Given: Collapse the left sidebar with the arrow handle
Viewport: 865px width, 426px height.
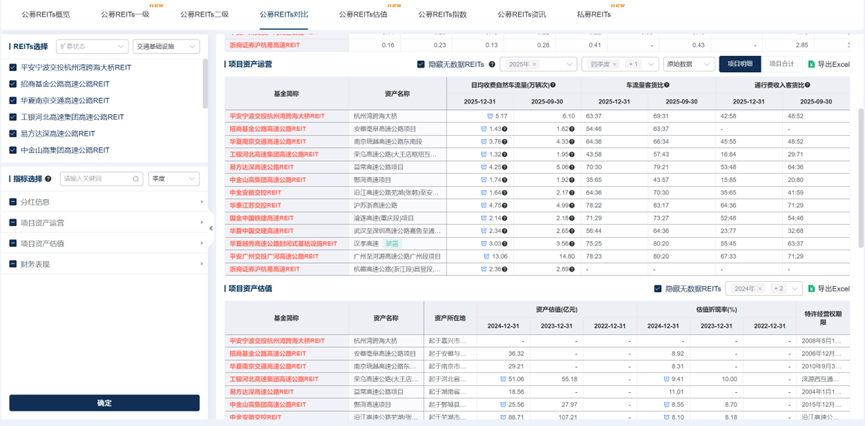Looking at the screenshot, I should [x=210, y=228].
